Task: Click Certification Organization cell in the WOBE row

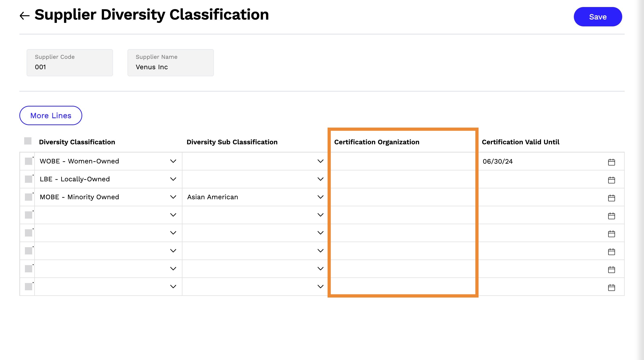Action: pyautogui.click(x=403, y=161)
